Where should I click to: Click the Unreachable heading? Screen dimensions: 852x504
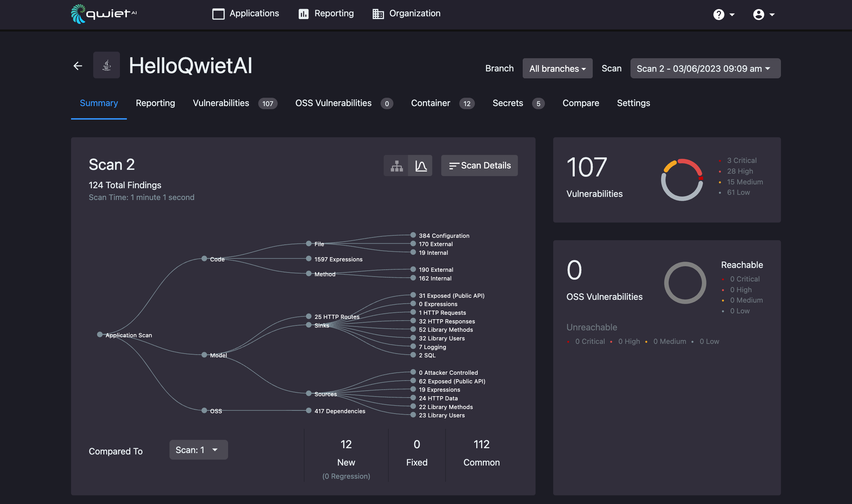pyautogui.click(x=592, y=327)
